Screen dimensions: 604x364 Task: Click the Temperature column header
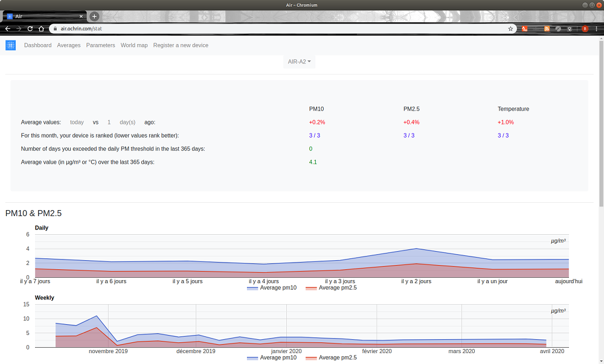tap(513, 109)
